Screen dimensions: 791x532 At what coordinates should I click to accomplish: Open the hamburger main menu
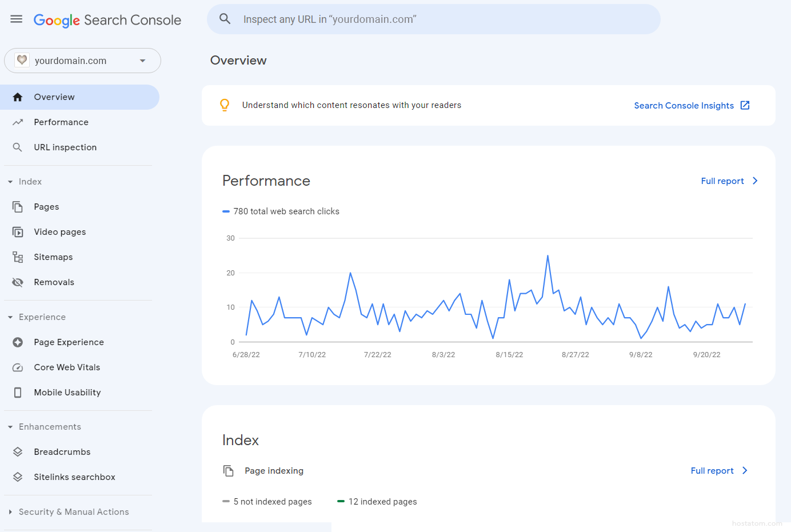pyautogui.click(x=17, y=19)
